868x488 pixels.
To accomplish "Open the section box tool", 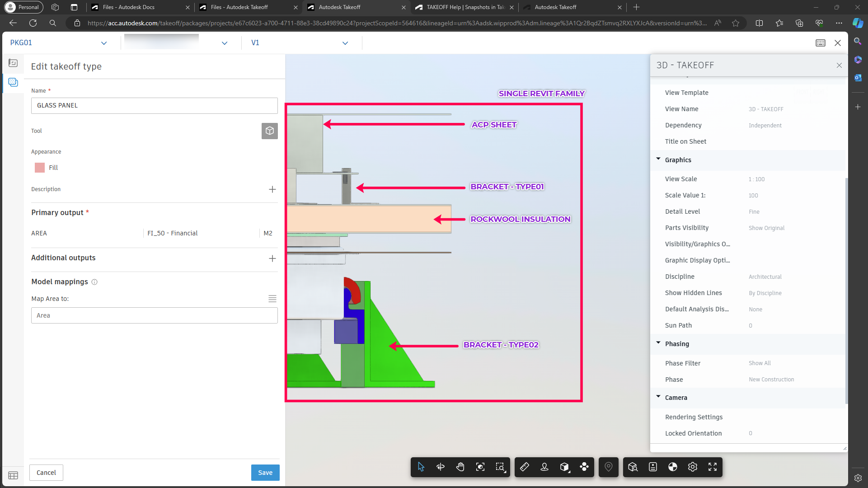I will point(564,467).
